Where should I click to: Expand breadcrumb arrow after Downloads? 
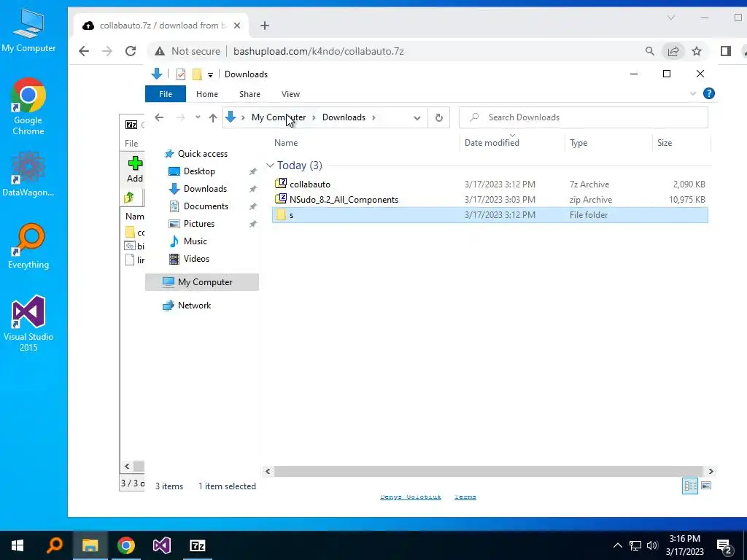point(373,117)
